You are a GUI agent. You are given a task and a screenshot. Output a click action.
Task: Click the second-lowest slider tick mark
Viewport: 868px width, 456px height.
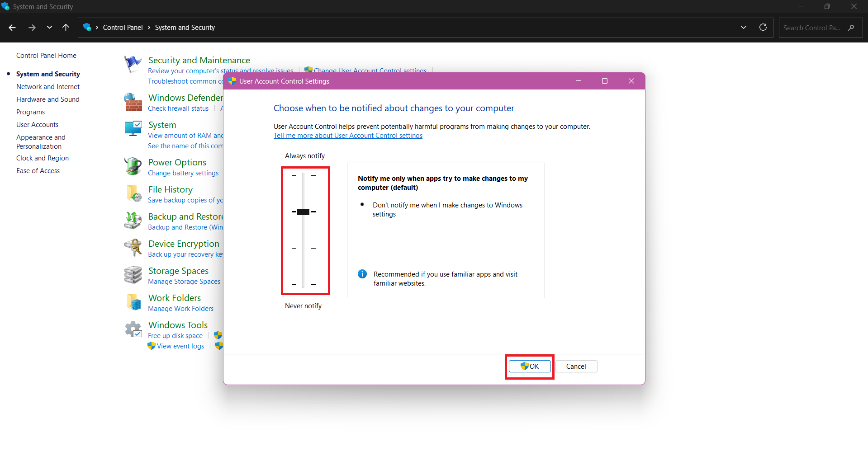tap(304, 248)
